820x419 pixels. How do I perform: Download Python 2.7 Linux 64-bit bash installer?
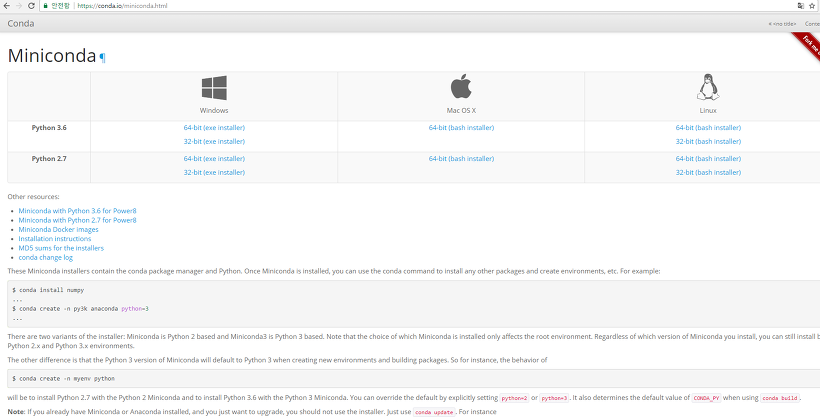[708, 158]
